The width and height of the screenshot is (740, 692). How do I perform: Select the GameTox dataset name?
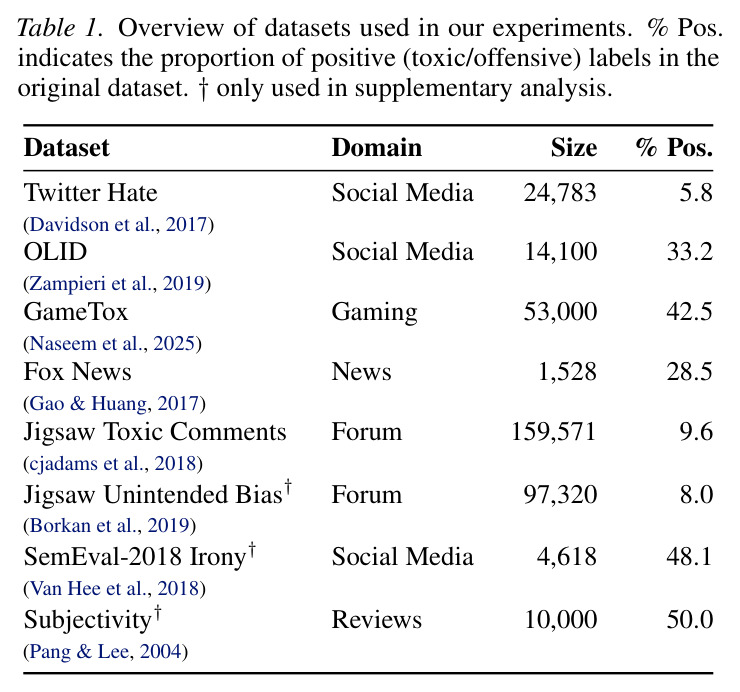pos(76,312)
